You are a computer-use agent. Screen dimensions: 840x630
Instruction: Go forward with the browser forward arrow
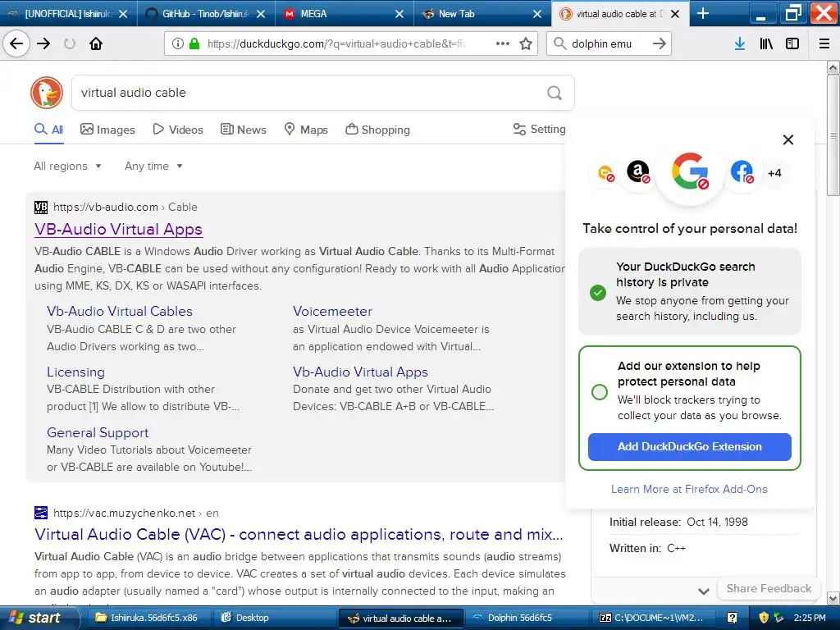pos(43,43)
